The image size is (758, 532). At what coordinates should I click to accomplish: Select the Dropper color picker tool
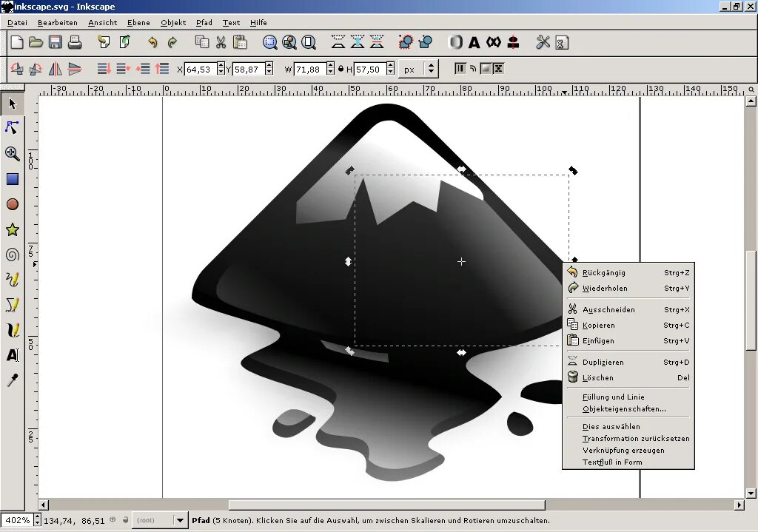pos(13,380)
